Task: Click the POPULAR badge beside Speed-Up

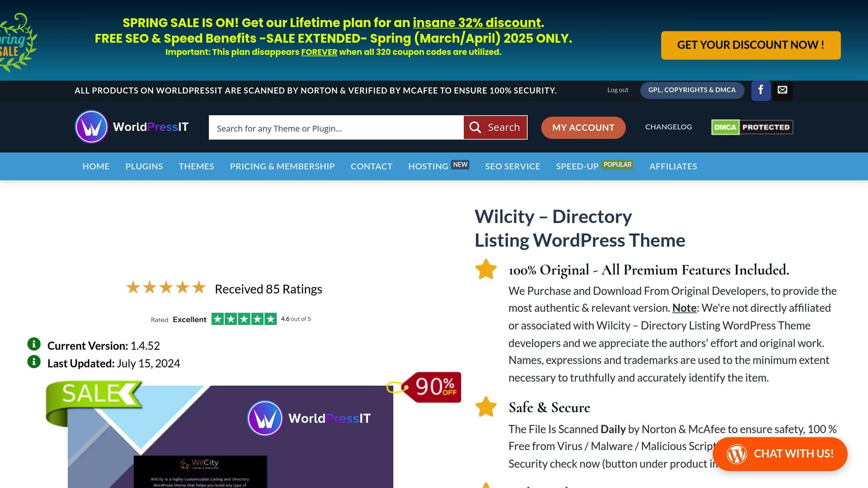Action: pos(618,164)
